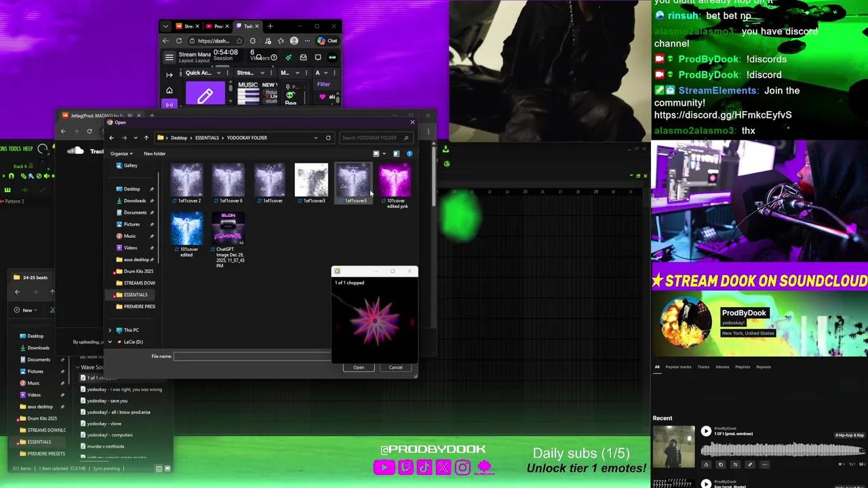This screenshot has width=868, height=488.
Task: Choose the blue 101cover edited image
Action: (186, 235)
